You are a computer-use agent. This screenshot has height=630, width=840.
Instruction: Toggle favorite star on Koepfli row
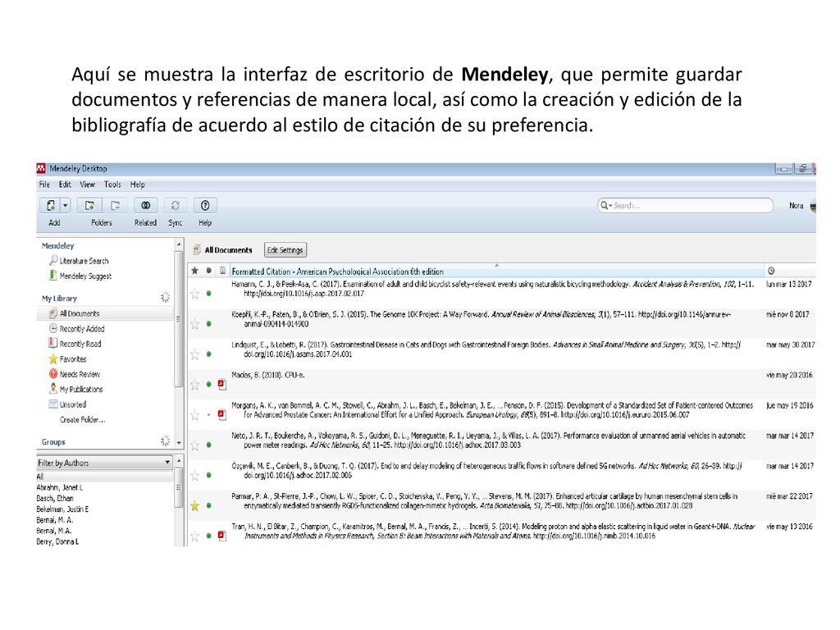[x=195, y=323]
